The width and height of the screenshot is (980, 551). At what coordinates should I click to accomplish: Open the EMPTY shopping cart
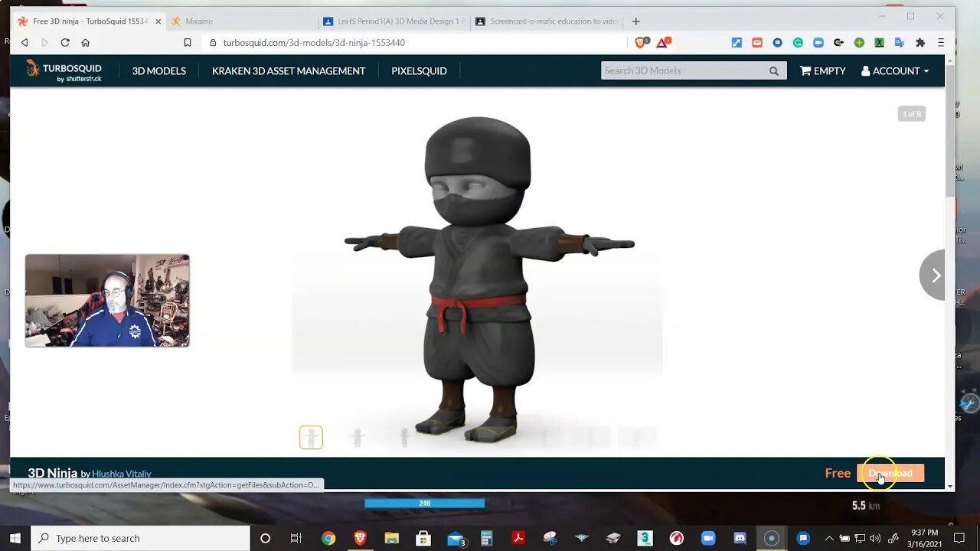[x=823, y=70]
